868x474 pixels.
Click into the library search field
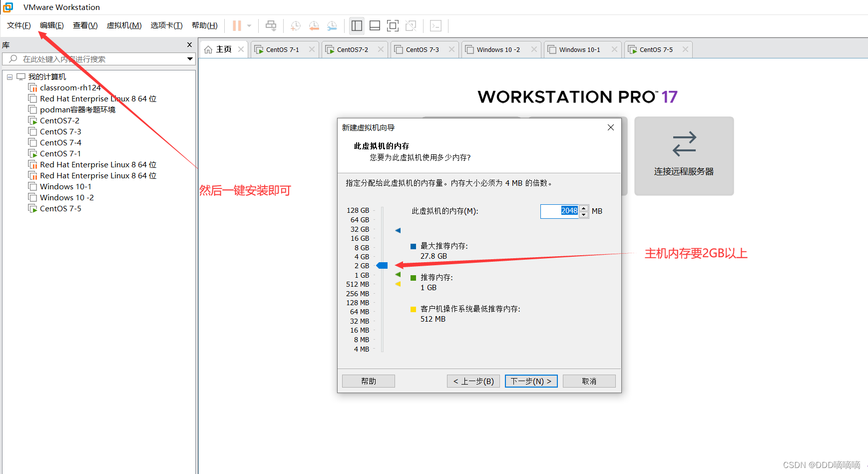(100, 59)
